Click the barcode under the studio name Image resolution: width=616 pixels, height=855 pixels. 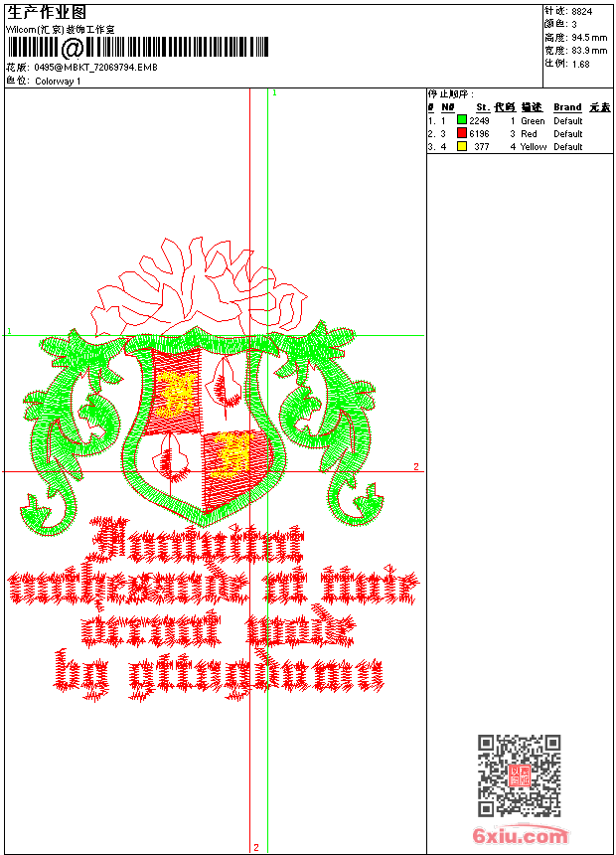pyautogui.click(x=138, y=48)
